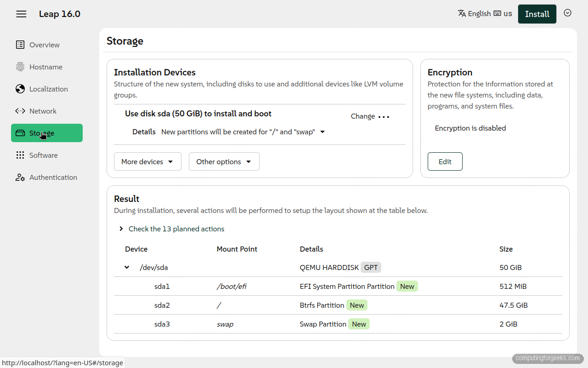The height and width of the screenshot is (368, 588).
Task: Edit the encryption settings
Action: (x=445, y=161)
